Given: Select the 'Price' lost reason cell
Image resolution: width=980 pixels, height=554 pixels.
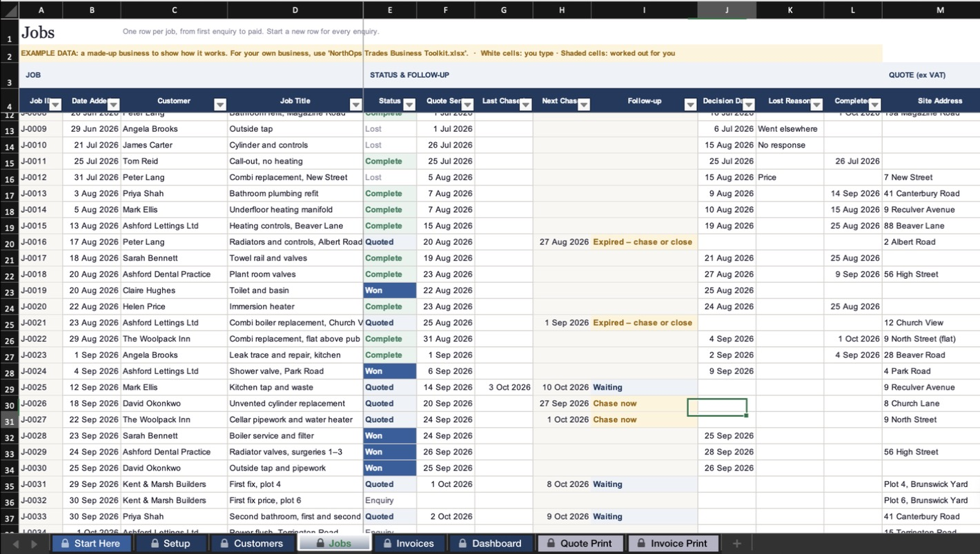Looking at the screenshot, I should pos(790,177).
